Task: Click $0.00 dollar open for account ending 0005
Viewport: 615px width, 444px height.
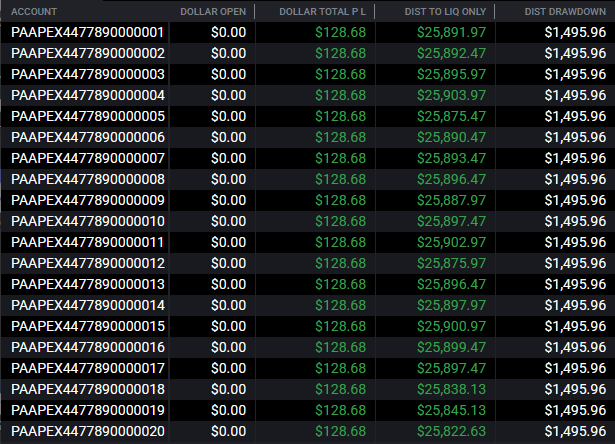Action: (x=228, y=116)
